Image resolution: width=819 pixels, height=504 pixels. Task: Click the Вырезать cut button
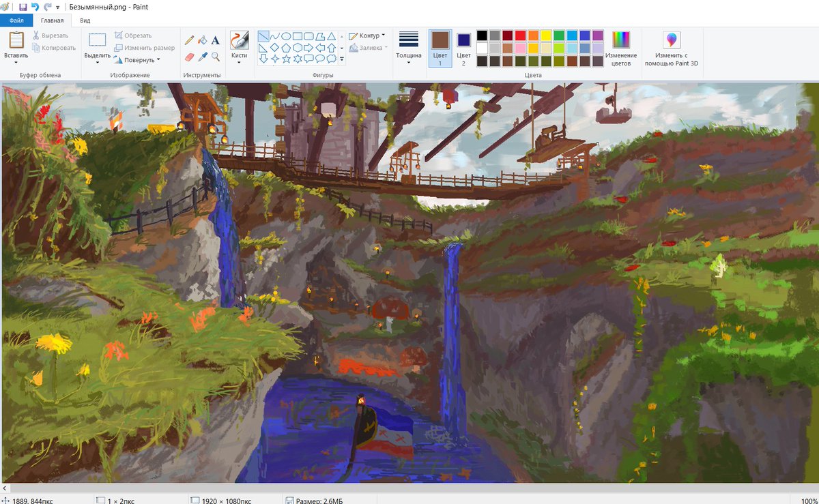pyautogui.click(x=51, y=35)
